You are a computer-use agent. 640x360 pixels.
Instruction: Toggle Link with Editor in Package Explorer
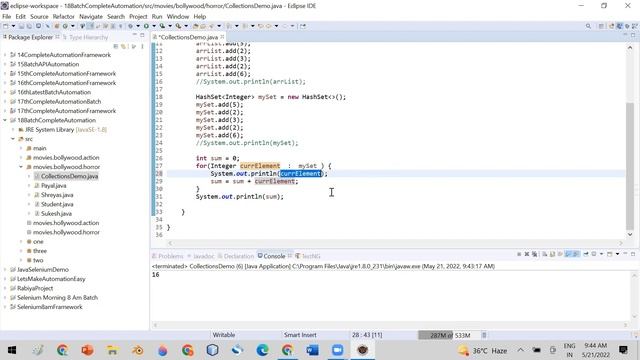tap(123, 46)
